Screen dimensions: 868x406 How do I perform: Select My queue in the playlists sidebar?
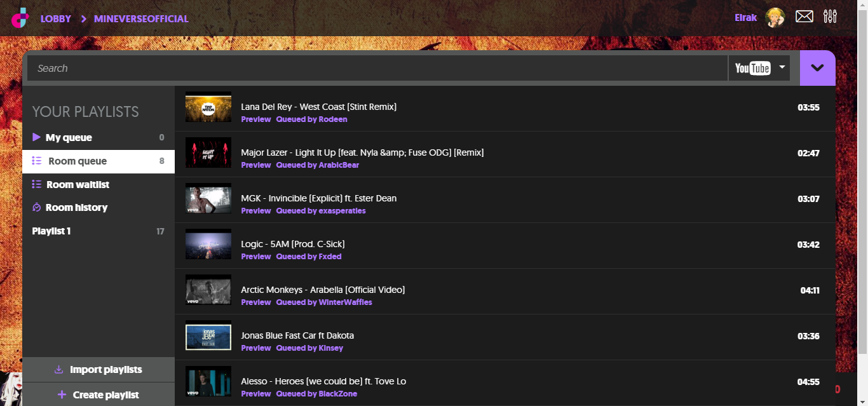[98, 138]
